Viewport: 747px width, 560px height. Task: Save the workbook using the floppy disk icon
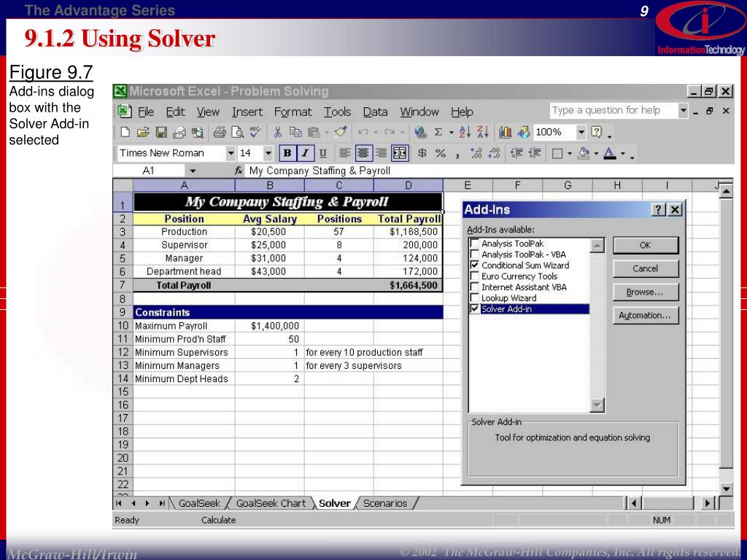161,132
